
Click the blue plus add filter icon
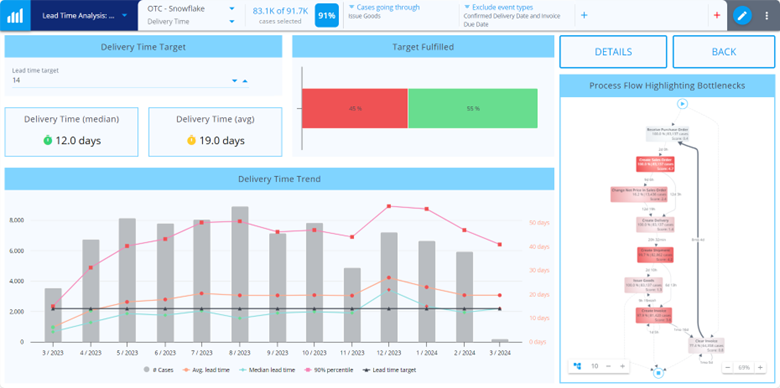(x=584, y=15)
